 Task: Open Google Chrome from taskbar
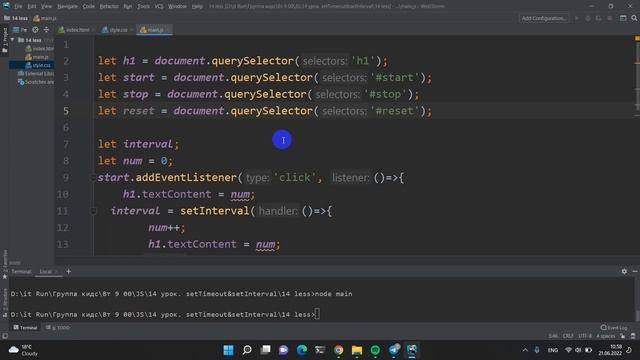[x=338, y=350]
